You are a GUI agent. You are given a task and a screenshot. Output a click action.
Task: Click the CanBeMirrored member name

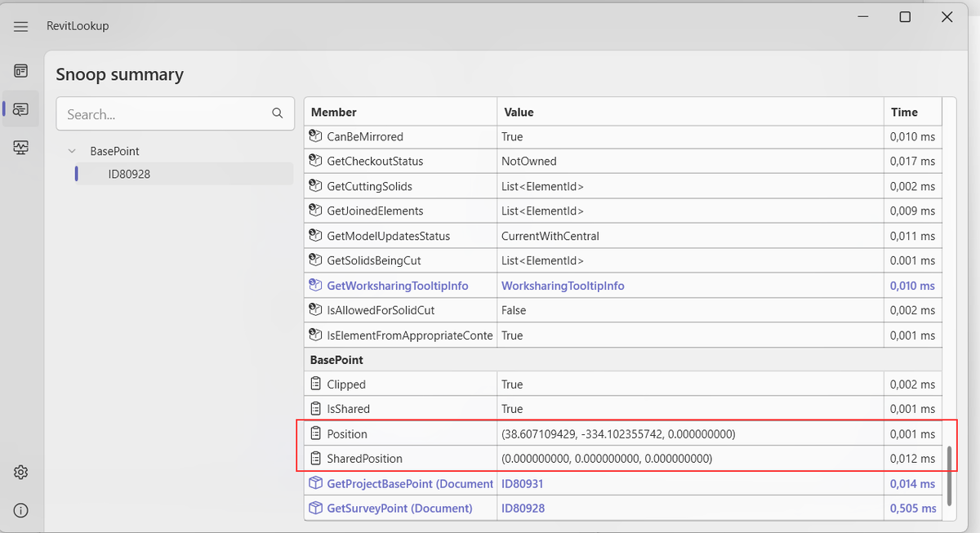365,136
